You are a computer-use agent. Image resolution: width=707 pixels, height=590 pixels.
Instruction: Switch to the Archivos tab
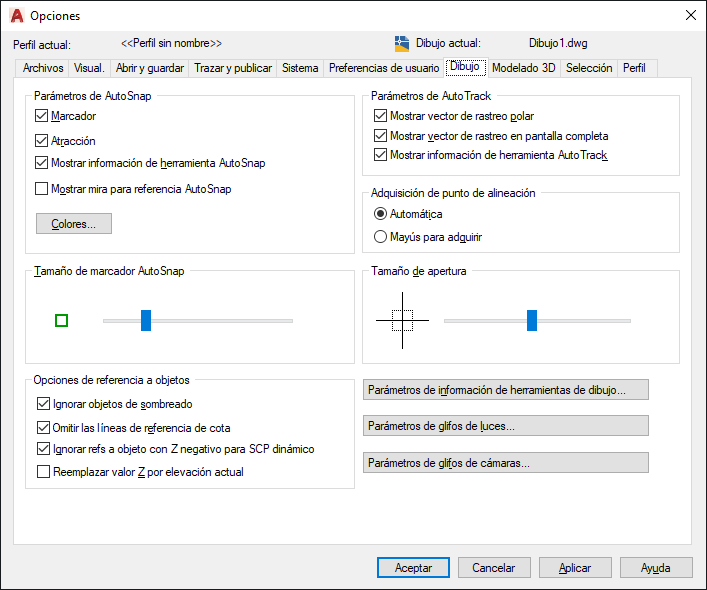(x=43, y=68)
